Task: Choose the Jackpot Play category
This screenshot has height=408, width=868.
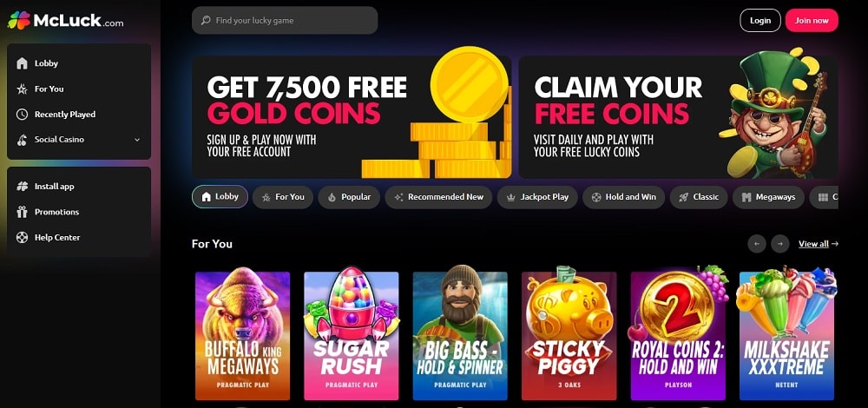Action: (x=537, y=197)
